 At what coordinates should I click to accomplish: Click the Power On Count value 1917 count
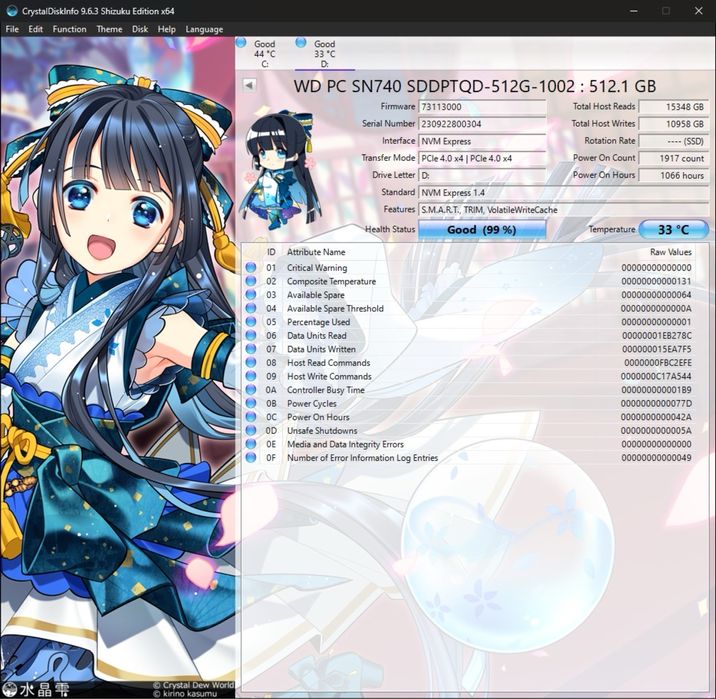click(x=674, y=158)
